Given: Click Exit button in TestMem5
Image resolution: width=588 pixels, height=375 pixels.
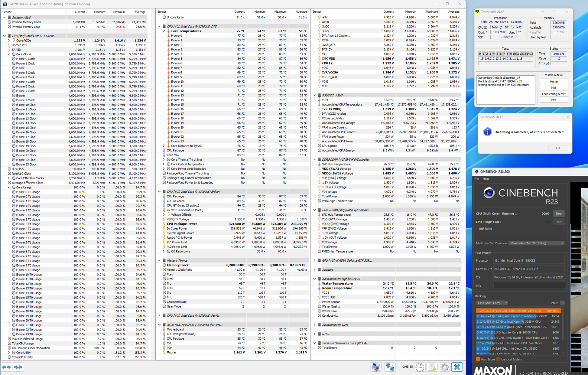Looking at the screenshot, I should click(554, 100).
